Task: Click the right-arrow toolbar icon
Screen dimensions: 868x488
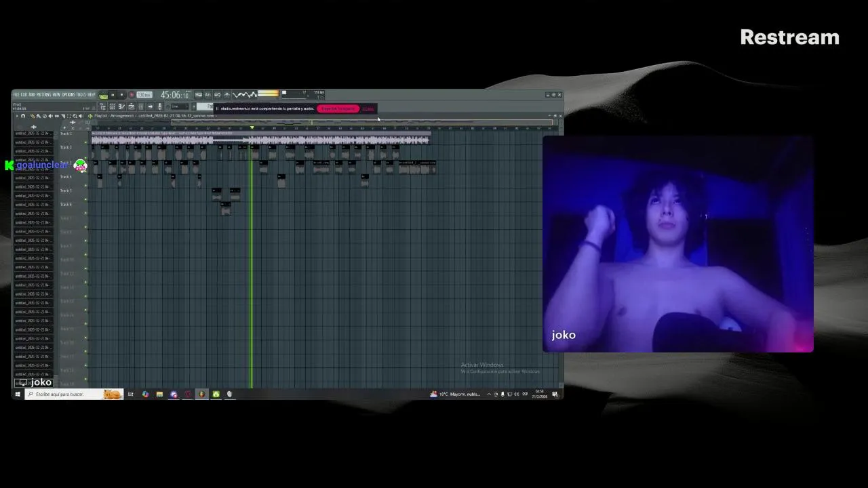Action: click(x=151, y=106)
